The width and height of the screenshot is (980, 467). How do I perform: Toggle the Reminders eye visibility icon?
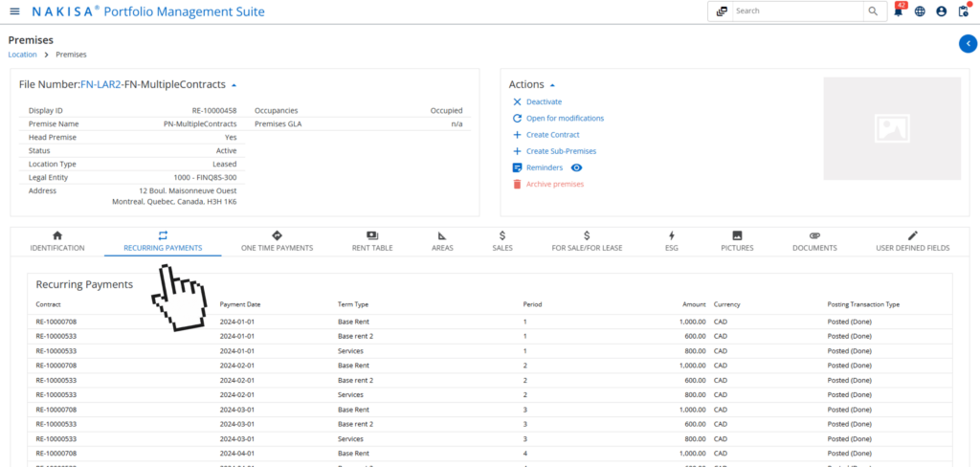coord(576,167)
